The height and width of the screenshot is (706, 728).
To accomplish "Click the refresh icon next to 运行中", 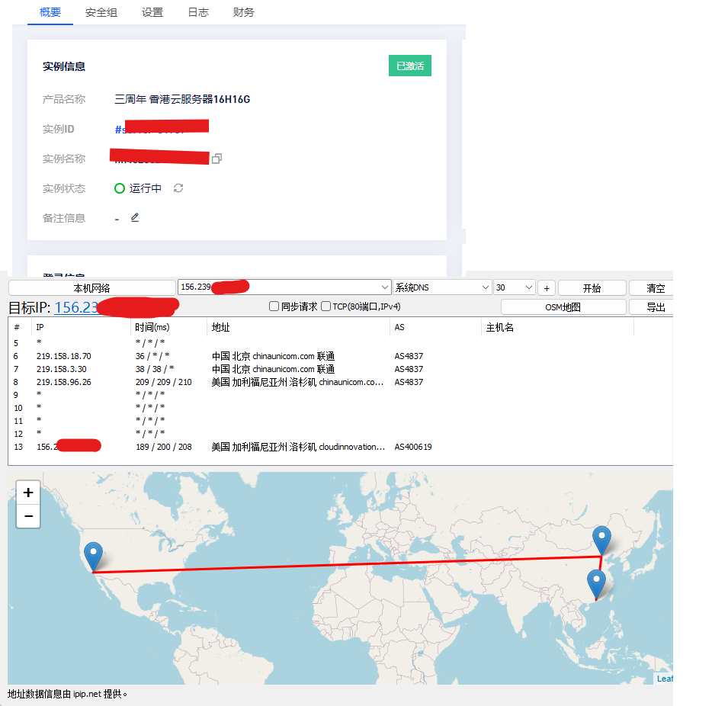I will 178,188.
